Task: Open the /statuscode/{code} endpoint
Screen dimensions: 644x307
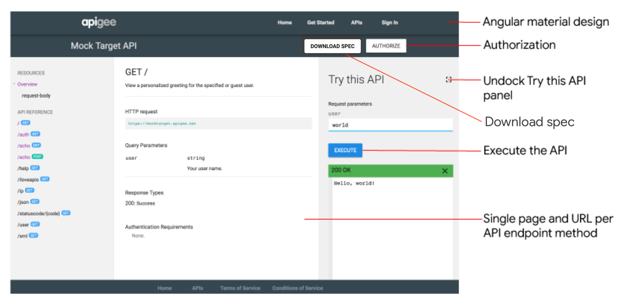Action: (39, 213)
